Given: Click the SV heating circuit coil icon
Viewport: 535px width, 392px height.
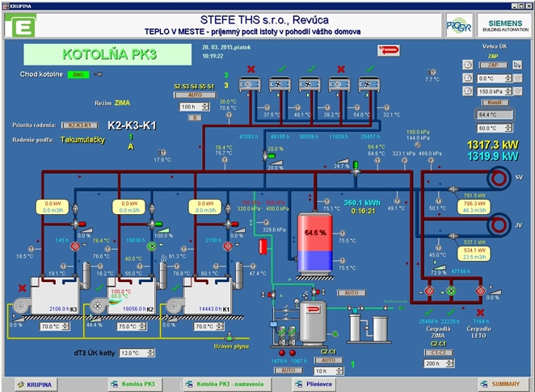Looking at the screenshot, I should 499,178.
